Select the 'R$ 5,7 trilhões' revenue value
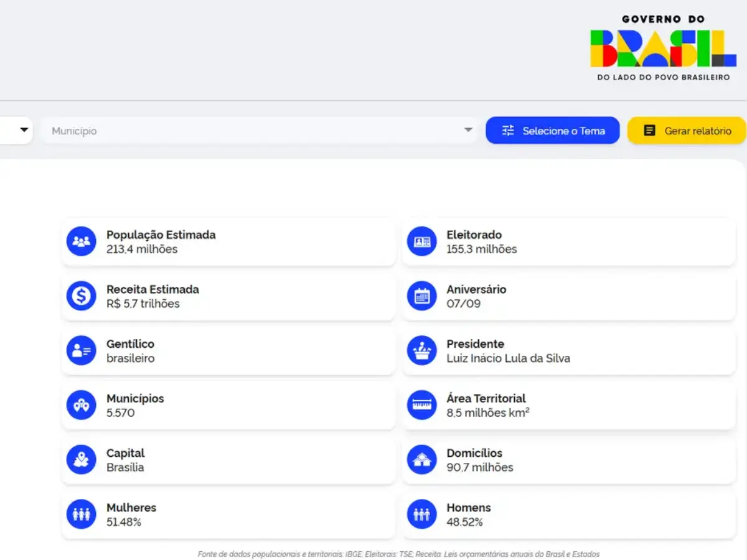Viewport: 747px width, 560px height. pyautogui.click(x=143, y=304)
